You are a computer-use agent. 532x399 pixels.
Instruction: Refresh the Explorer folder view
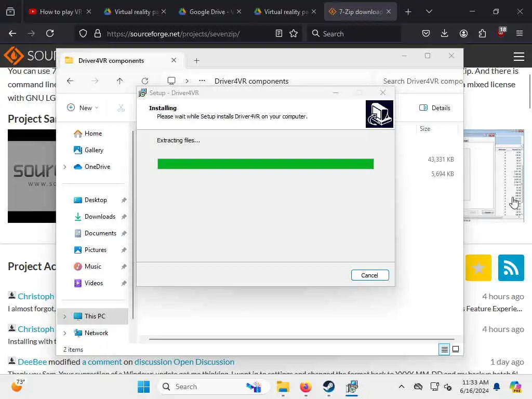pyautogui.click(x=145, y=81)
